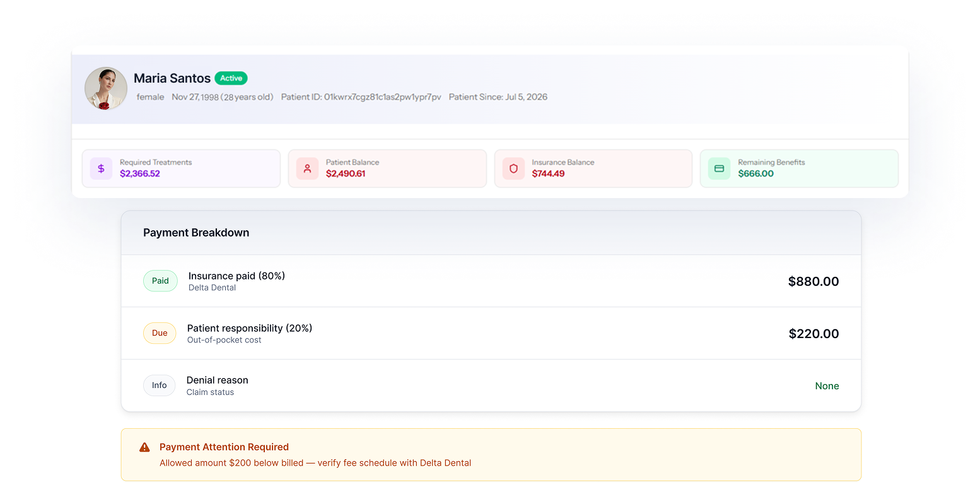Click the warning triangle alert icon

[144, 447]
